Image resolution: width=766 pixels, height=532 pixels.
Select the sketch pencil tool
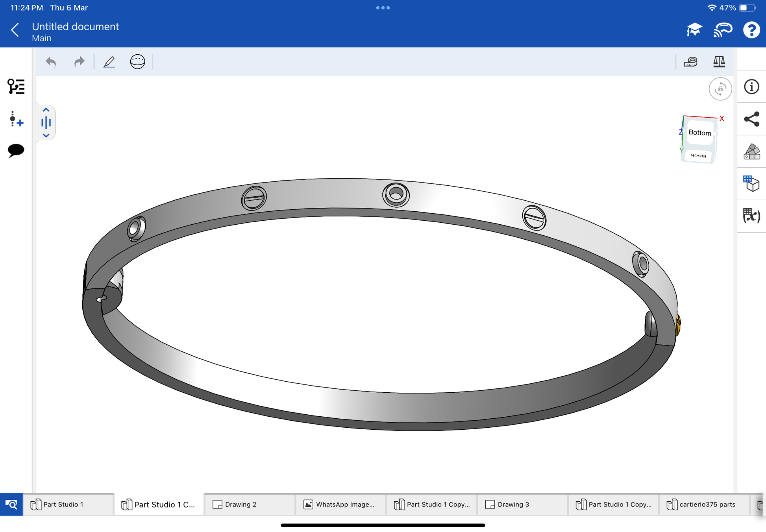(x=109, y=62)
